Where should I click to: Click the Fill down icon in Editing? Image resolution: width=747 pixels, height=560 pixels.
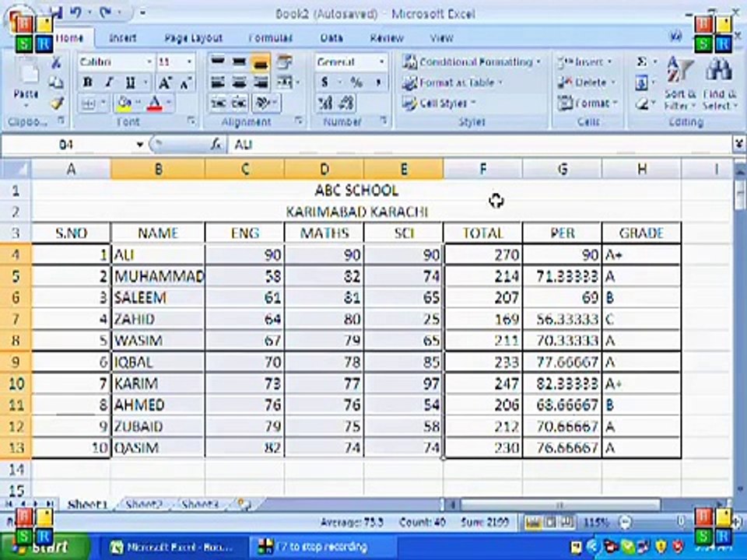pos(641,83)
